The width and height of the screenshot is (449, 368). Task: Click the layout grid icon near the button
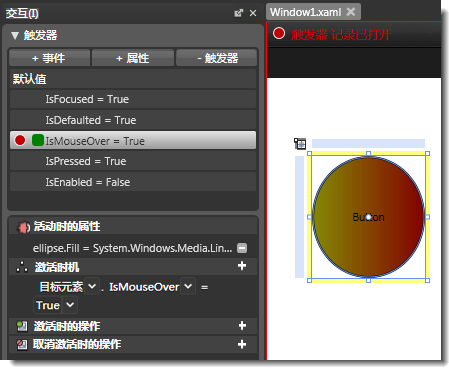point(300,144)
